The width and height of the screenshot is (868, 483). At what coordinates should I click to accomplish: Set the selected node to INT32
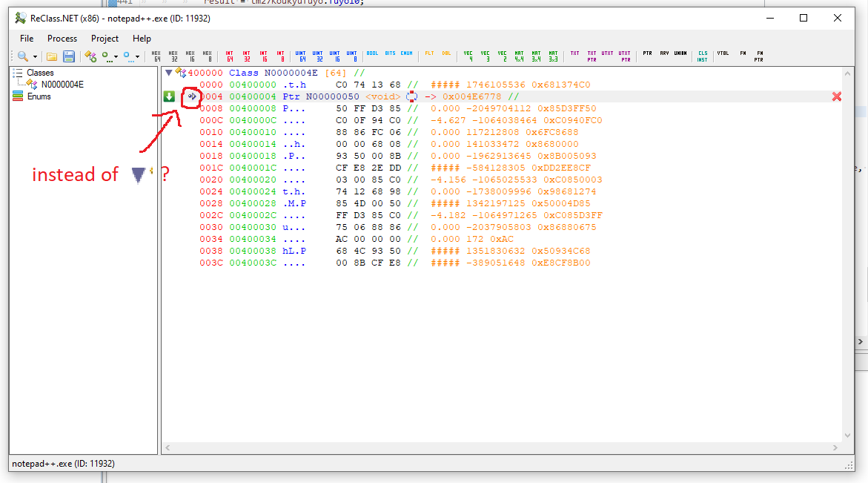coord(246,56)
